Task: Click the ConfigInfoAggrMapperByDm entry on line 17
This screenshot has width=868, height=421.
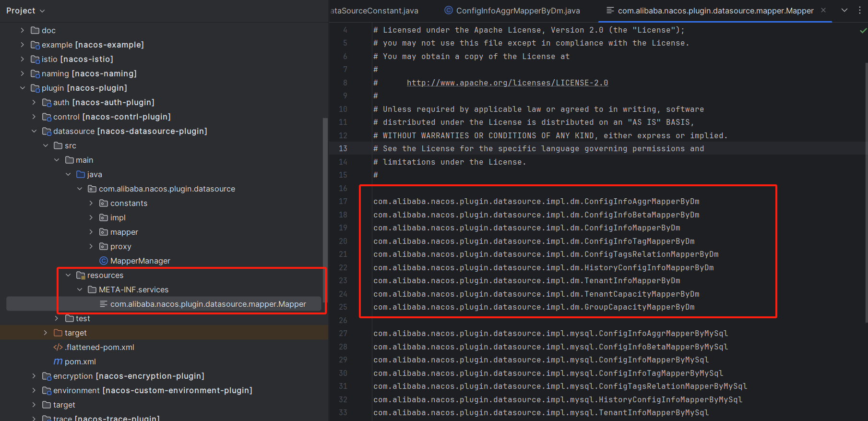Action: [536, 201]
